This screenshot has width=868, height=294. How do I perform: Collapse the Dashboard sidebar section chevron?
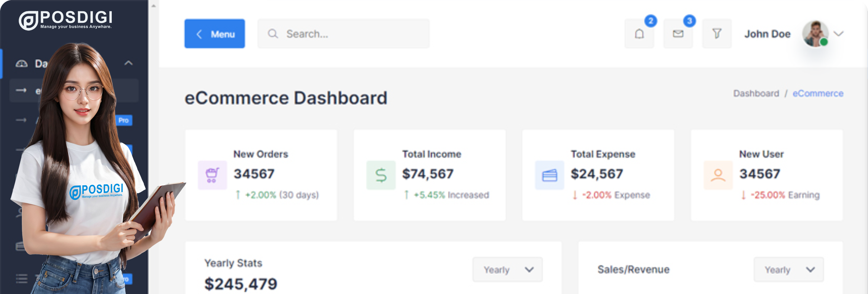(128, 63)
